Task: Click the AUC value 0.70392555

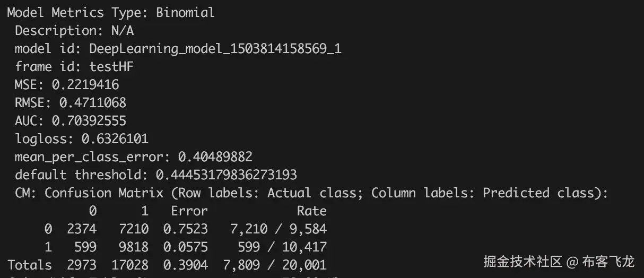Action: (x=89, y=121)
